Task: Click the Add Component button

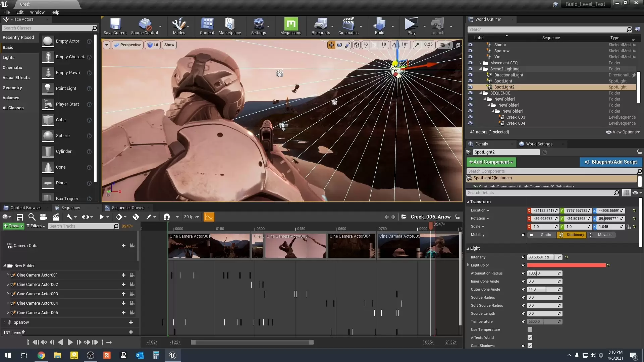Action: click(x=491, y=162)
